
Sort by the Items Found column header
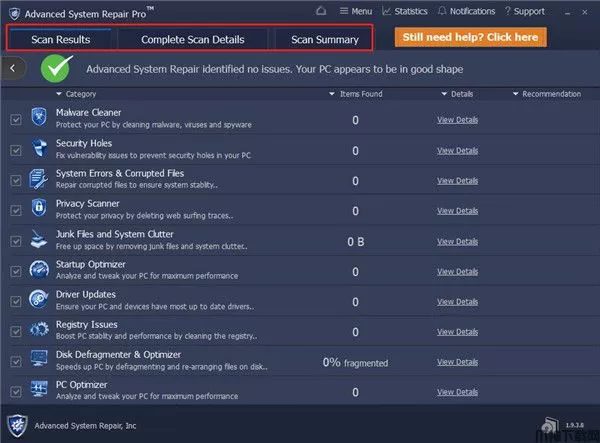[x=355, y=94]
